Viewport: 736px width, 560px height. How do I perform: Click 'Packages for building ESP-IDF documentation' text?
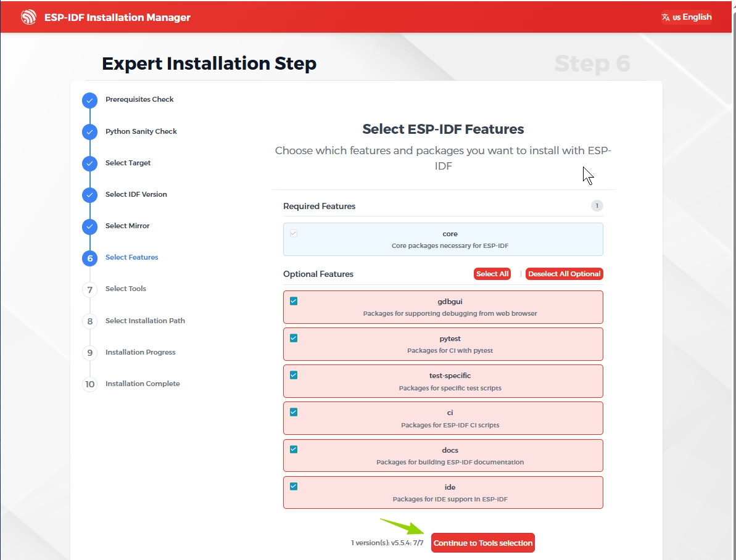[450, 463]
